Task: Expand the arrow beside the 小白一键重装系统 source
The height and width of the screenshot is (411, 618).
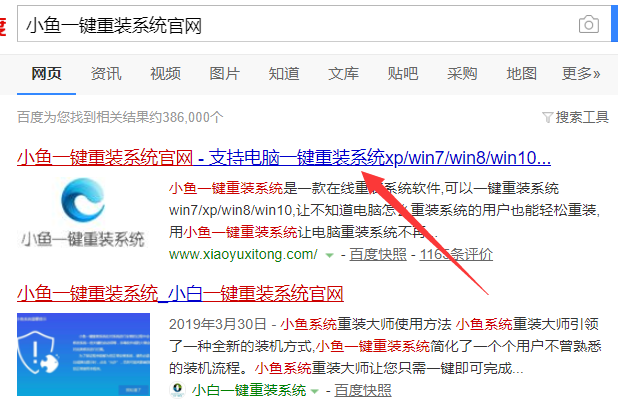Action: pyautogui.click(x=315, y=391)
